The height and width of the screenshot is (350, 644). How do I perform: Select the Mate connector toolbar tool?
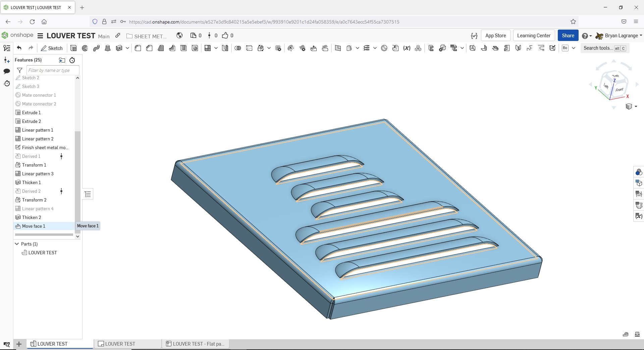[384, 48]
